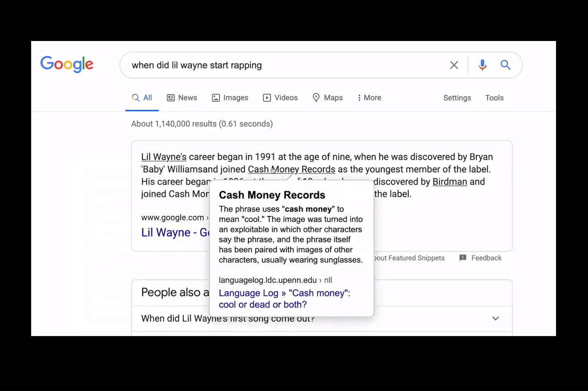
Task: Open the Tools menu
Action: pos(494,98)
